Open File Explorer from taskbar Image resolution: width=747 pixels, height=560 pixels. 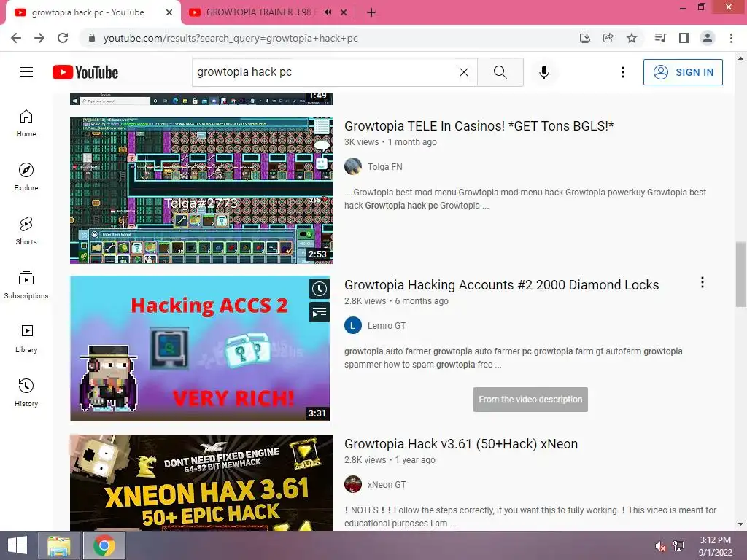pos(59,545)
